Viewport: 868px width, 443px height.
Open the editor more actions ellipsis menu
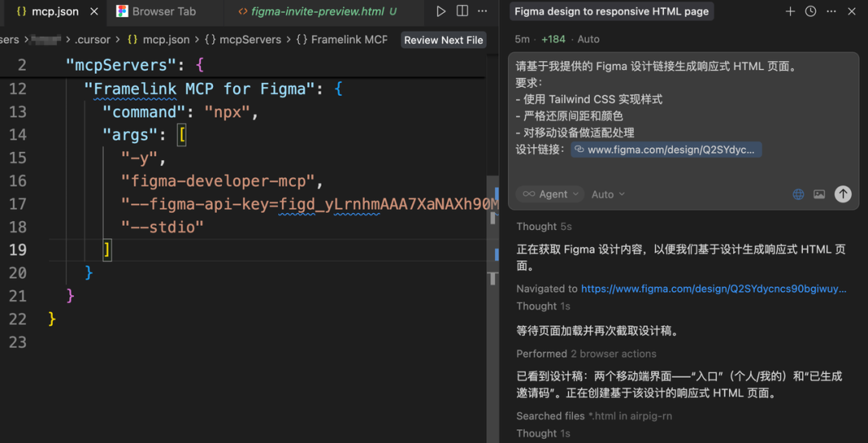tap(482, 11)
